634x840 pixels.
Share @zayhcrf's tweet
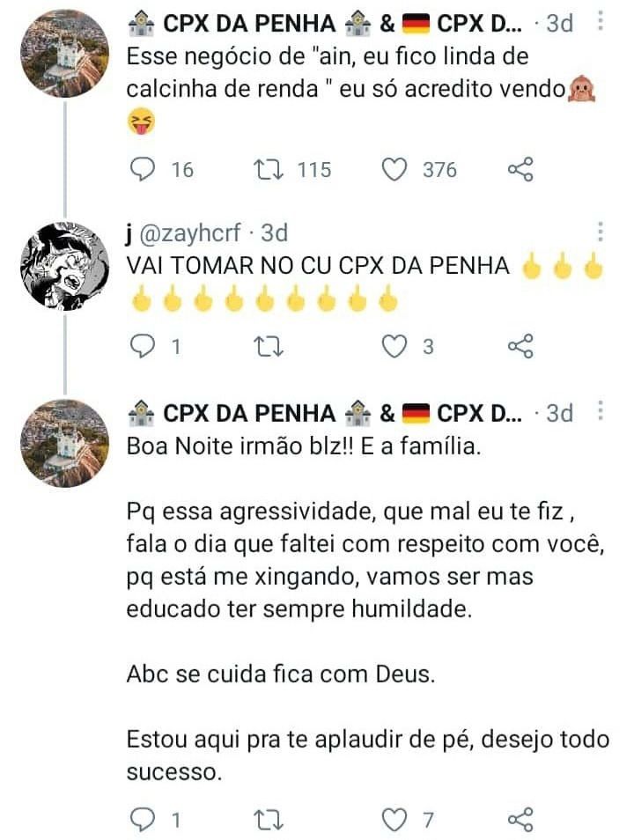pos(520,346)
